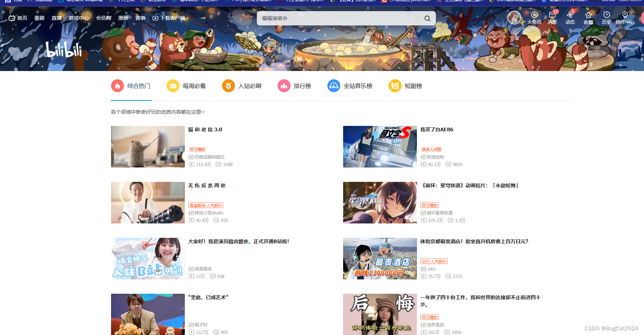Open the 短剧榜 tab
644x335 pixels.
point(405,86)
